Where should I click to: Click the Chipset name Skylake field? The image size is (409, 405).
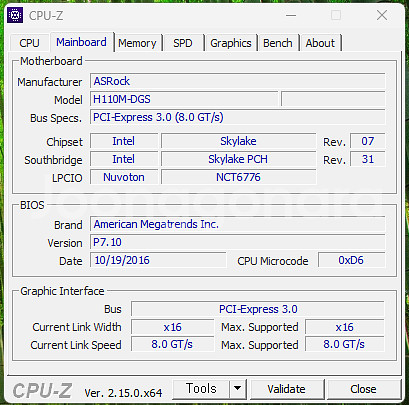(239, 141)
